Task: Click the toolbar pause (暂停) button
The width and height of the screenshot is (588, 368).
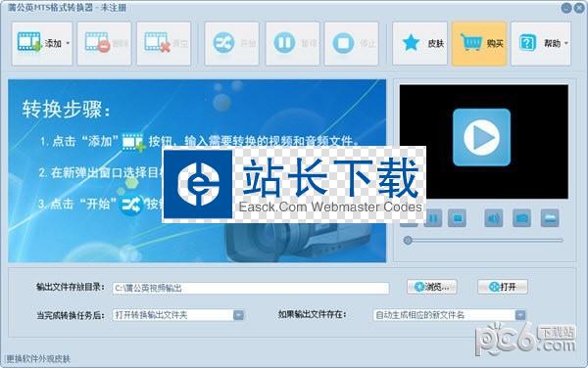Action: [292, 43]
